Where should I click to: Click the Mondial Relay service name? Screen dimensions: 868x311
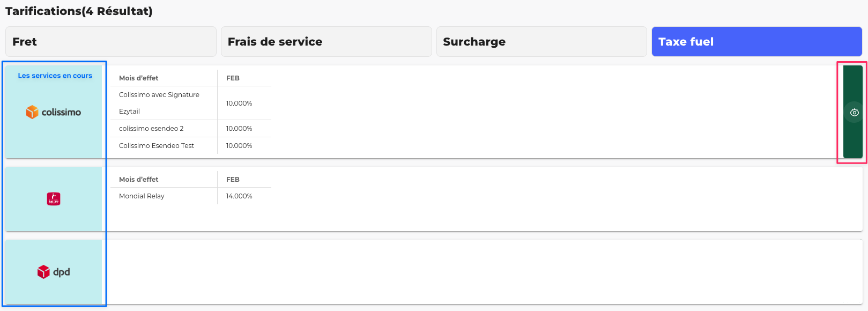point(142,196)
